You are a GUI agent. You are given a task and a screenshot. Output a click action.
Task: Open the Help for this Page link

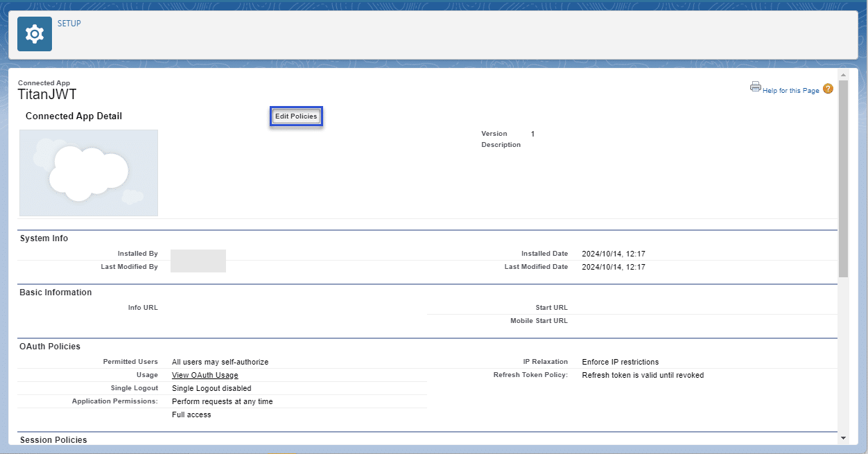[790, 91]
